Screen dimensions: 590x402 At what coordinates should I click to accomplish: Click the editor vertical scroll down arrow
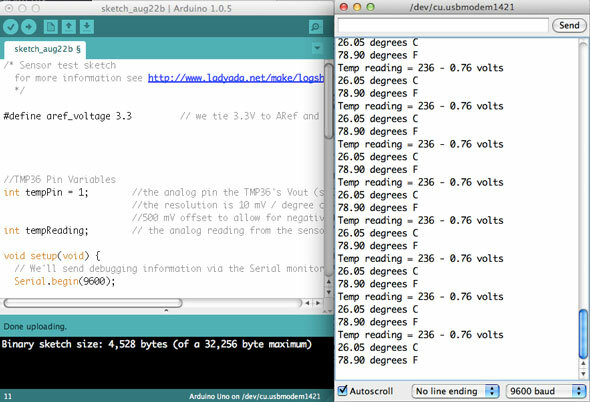click(x=328, y=292)
